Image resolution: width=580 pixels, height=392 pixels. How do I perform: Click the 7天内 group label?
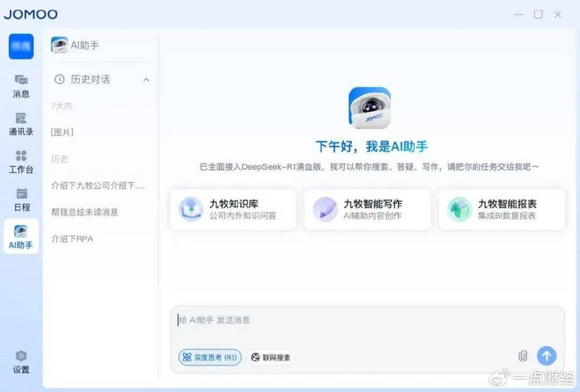tap(61, 106)
